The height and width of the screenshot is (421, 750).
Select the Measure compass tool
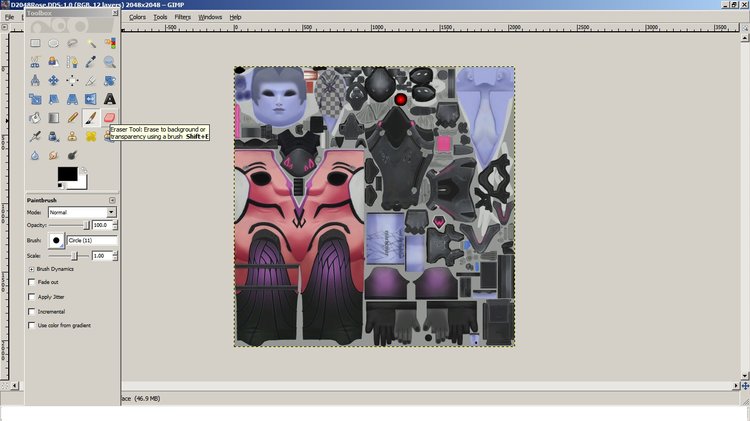click(x=35, y=81)
